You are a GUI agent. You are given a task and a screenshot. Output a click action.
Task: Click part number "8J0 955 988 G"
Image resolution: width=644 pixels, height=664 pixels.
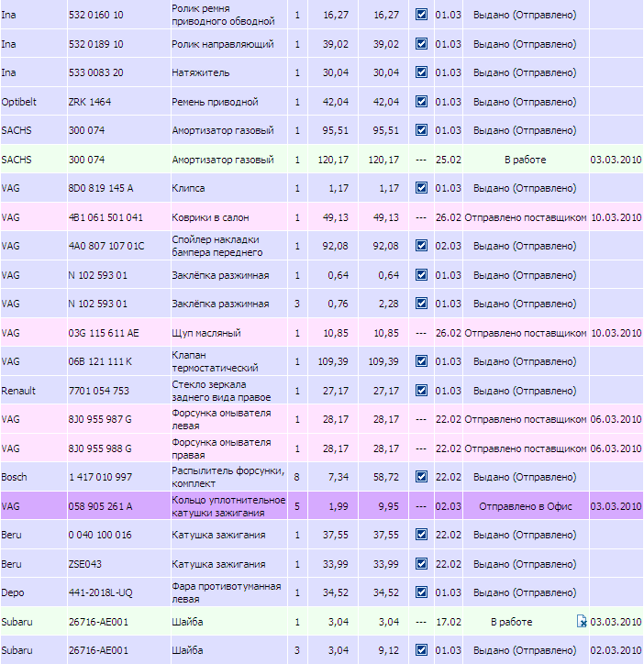[100, 448]
